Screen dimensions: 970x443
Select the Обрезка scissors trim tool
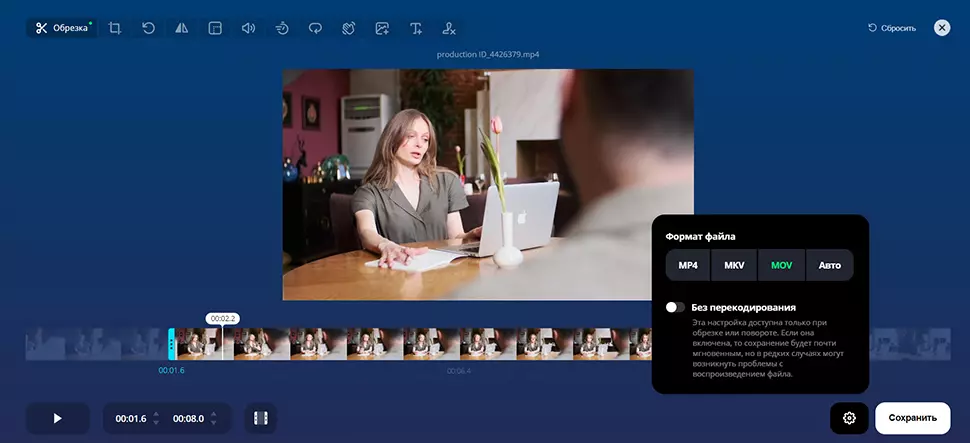tap(62, 28)
